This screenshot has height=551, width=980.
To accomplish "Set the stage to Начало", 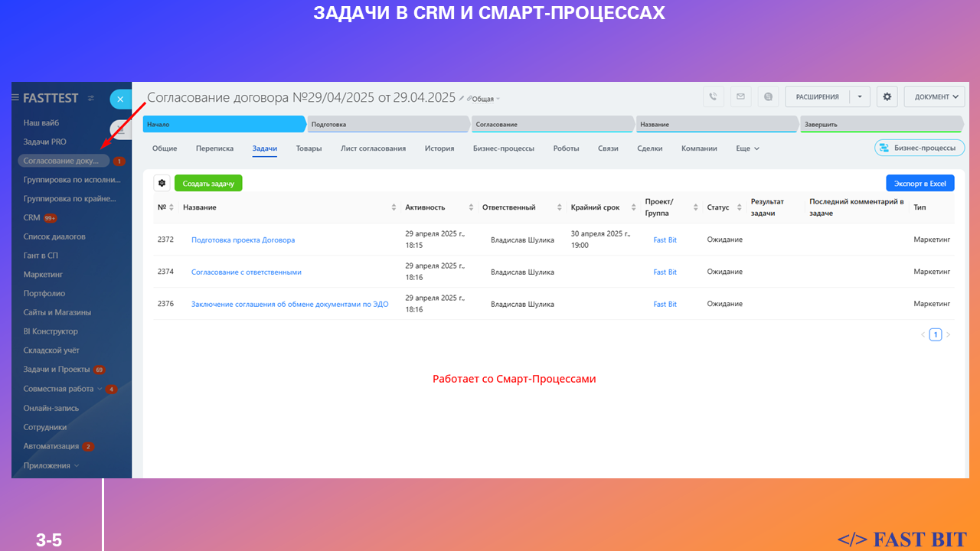I will 224,124.
